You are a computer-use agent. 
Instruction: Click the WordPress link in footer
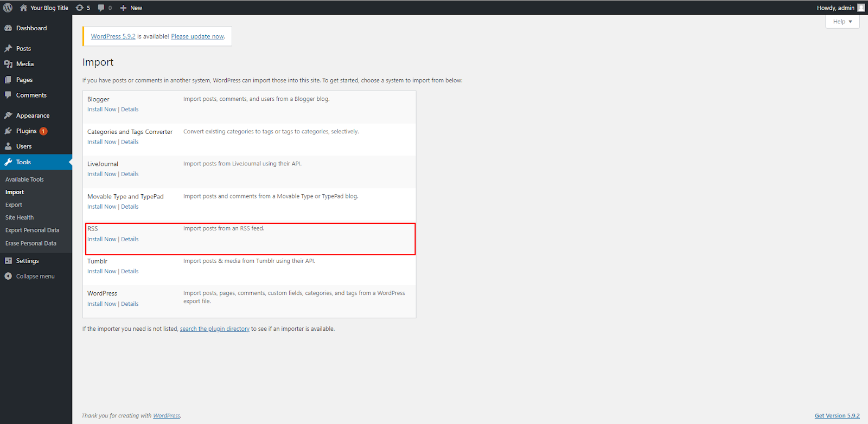(167, 416)
